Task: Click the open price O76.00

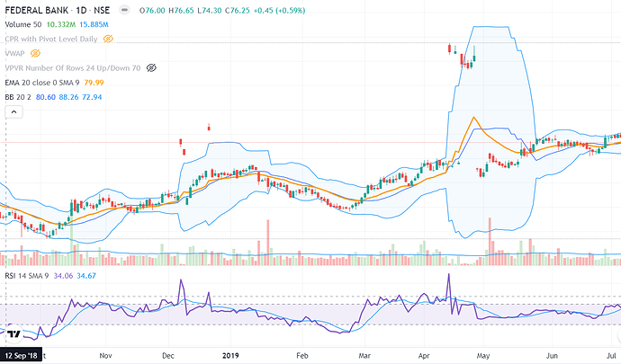Action: coord(152,10)
